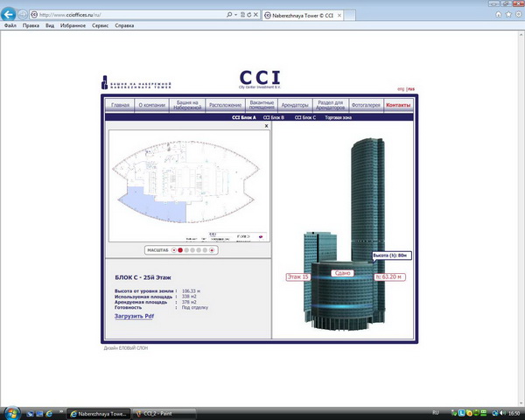Select CCI Блок A submenu item

pos(244,117)
